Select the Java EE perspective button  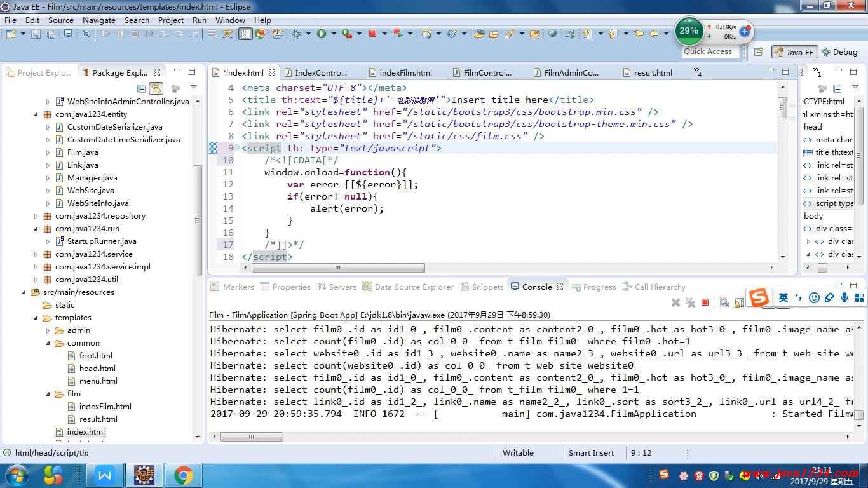point(794,52)
